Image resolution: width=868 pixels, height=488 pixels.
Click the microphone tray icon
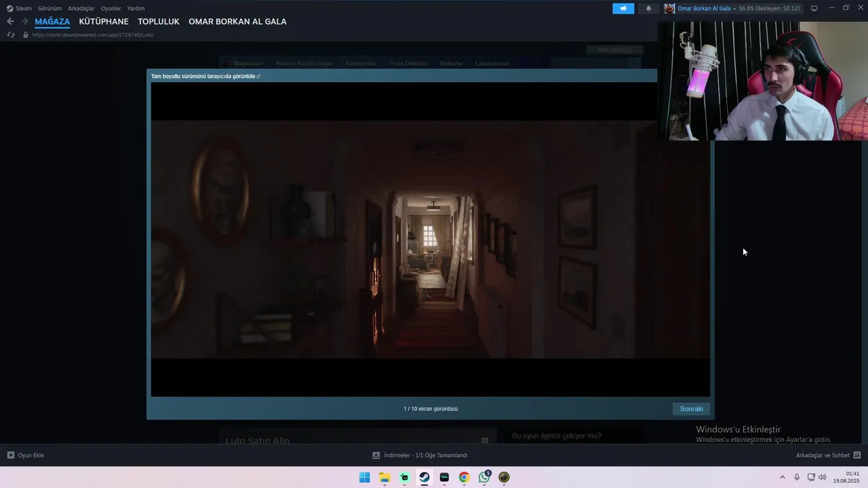[797, 477]
